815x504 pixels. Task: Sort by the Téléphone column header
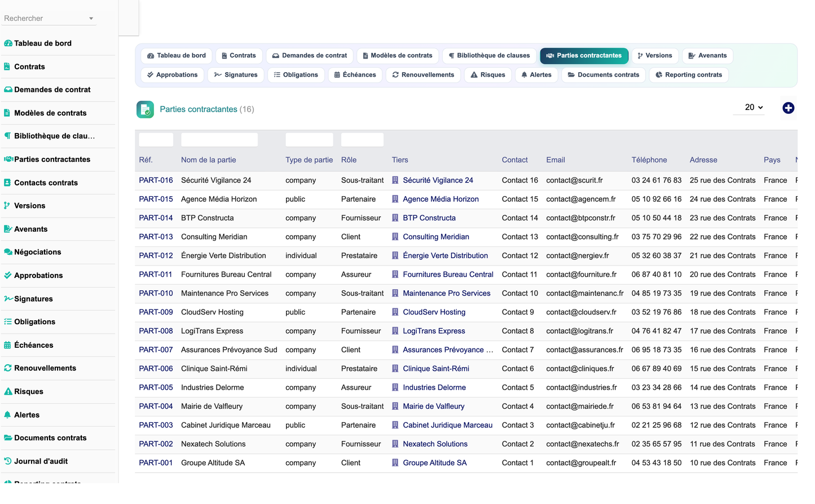(649, 160)
